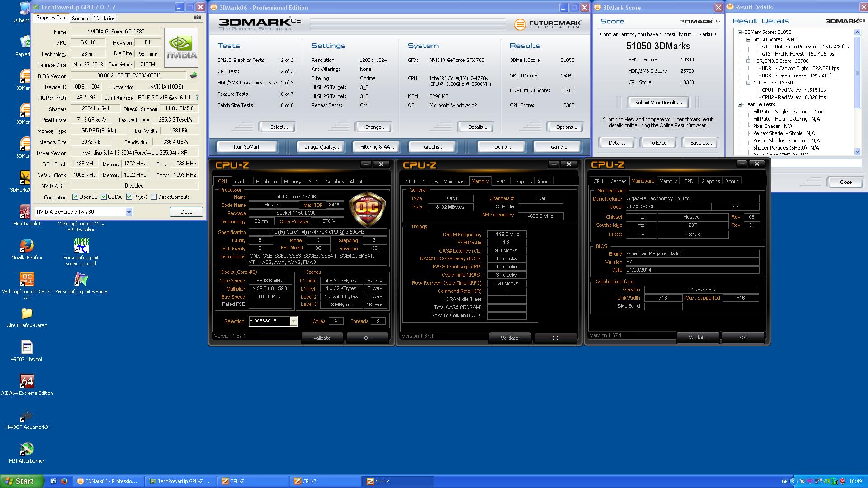Viewport: 868px width, 488px height.
Task: Click the Game... button in 3DMark06
Action: [558, 147]
